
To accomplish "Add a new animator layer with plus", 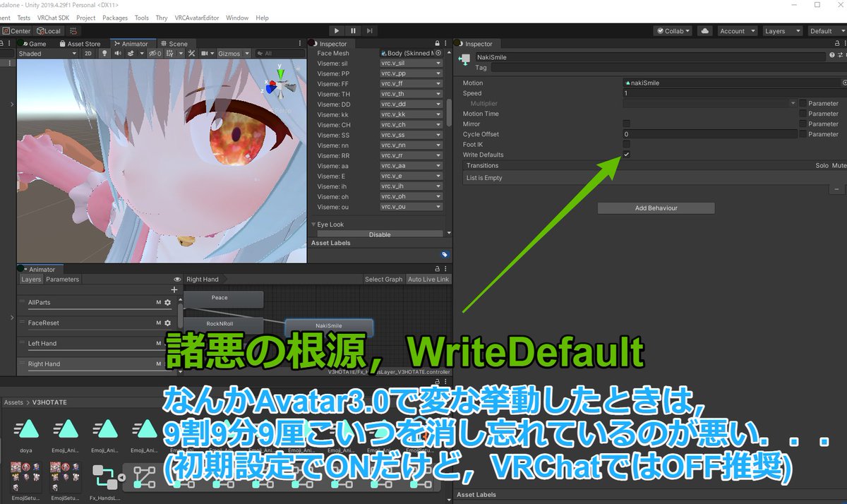I will [174, 289].
